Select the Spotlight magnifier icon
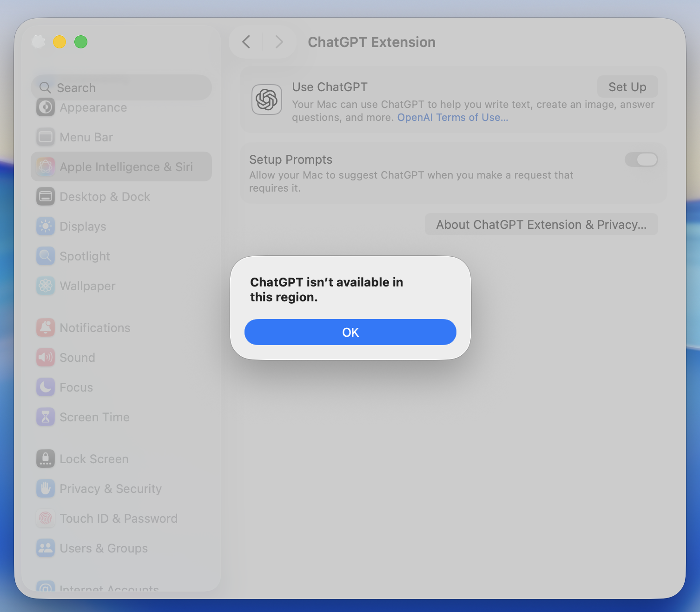This screenshot has width=700, height=612. (x=46, y=256)
